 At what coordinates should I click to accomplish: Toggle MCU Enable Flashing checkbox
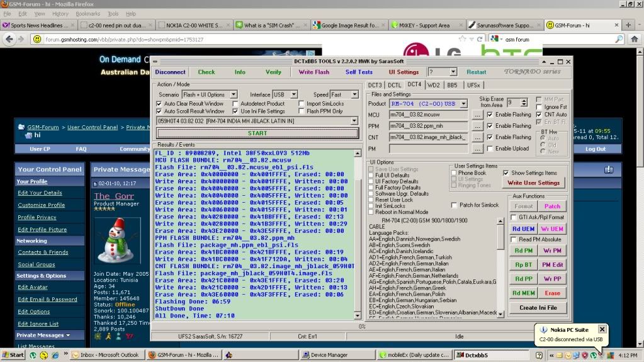click(490, 115)
